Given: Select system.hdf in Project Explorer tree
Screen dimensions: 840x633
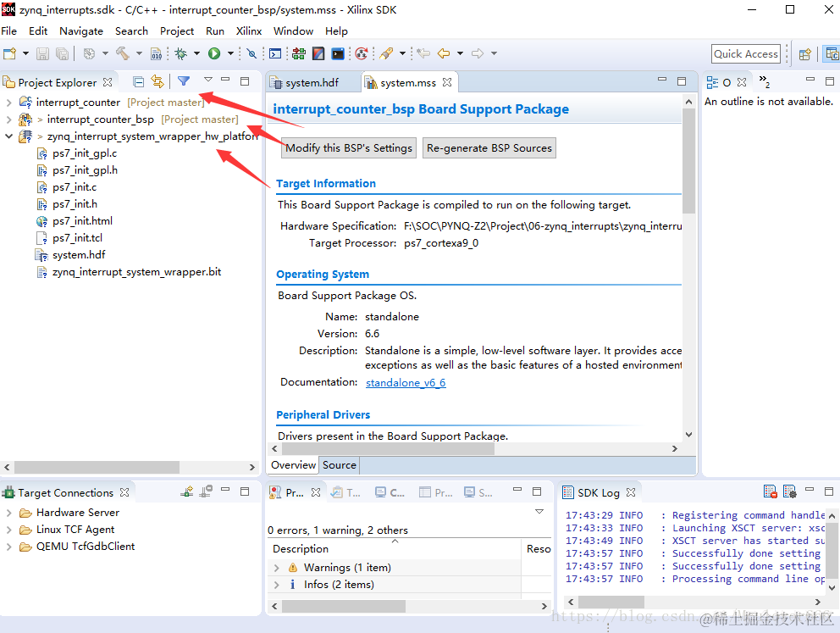Looking at the screenshot, I should tap(79, 255).
